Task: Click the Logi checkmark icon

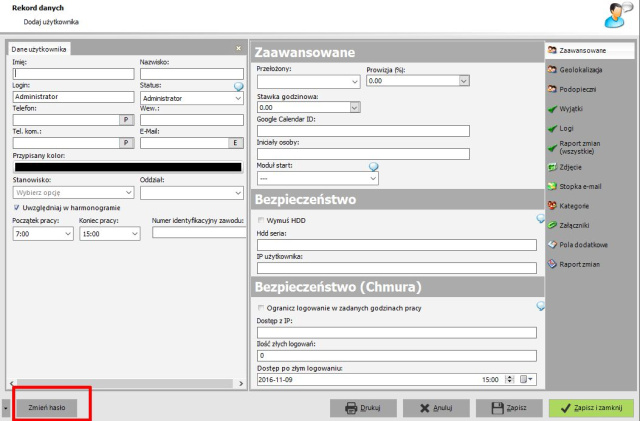Action: 552,129
